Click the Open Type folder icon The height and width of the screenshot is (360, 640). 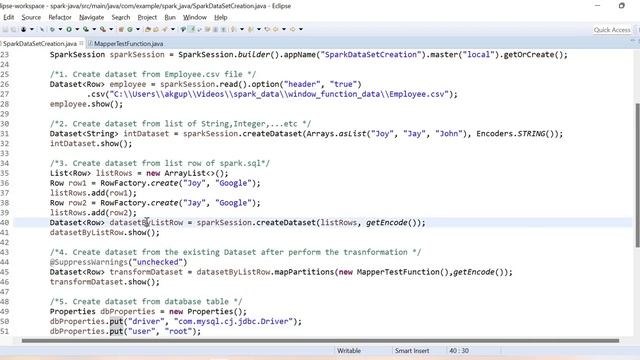click(147, 29)
